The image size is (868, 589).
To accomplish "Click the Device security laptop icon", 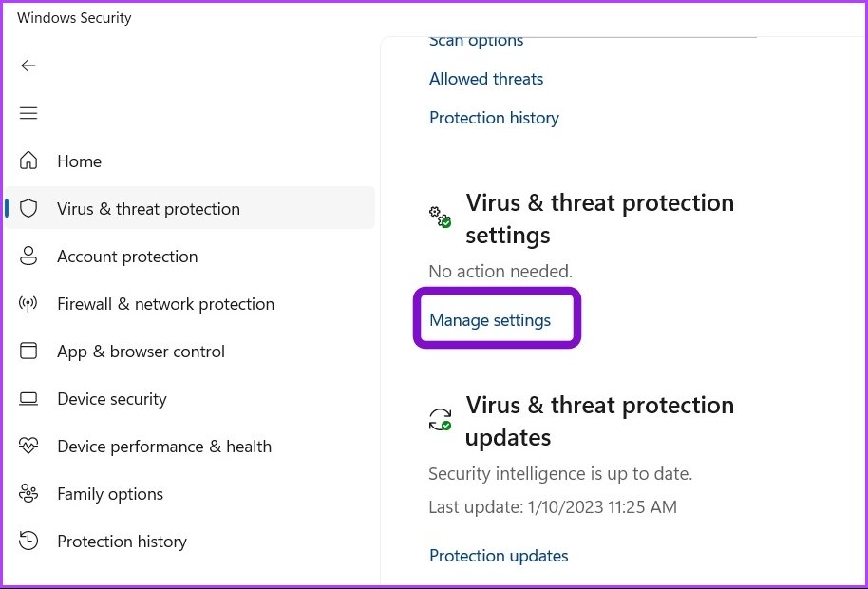I will [28, 399].
